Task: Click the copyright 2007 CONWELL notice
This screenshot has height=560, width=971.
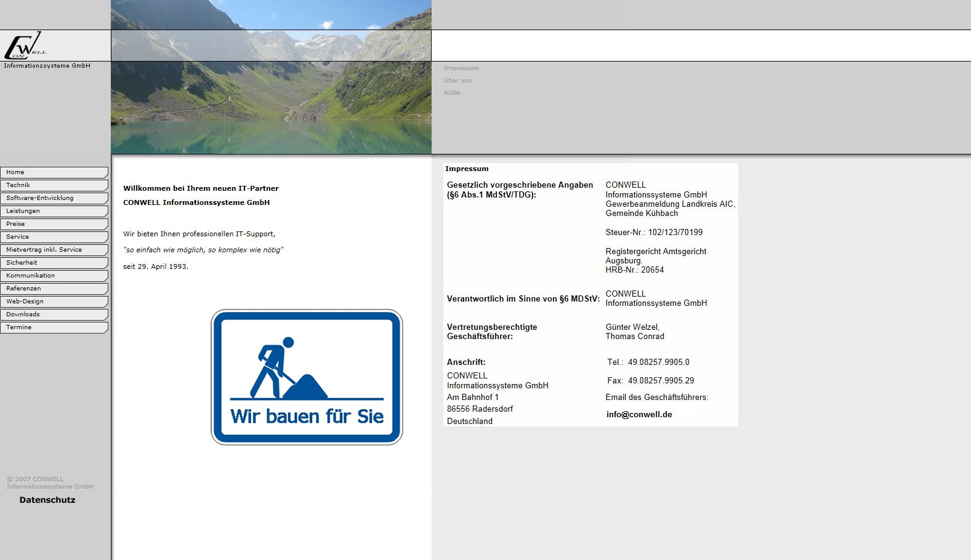Action: (x=50, y=482)
